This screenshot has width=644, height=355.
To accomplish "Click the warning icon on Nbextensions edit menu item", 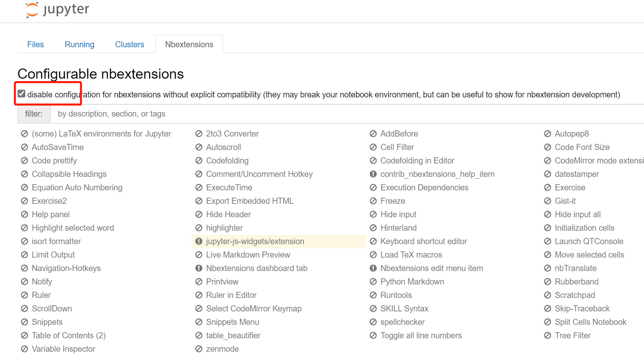I will pyautogui.click(x=374, y=268).
